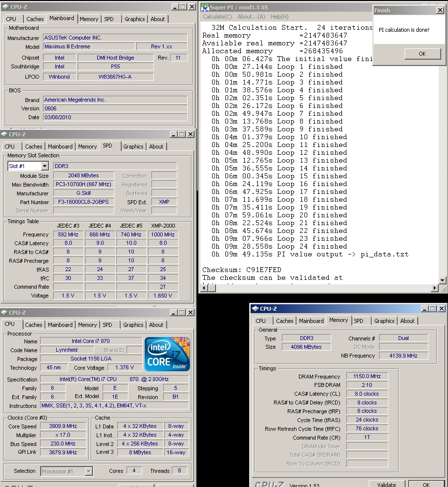The image size is (448, 487).
Task: Click the Super PI title bar icon
Action: 204,7
